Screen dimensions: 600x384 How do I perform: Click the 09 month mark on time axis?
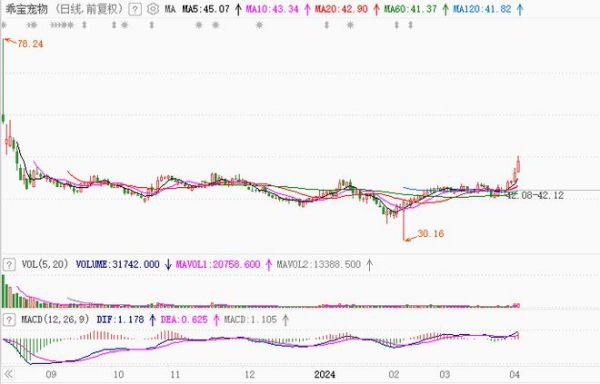tap(51, 374)
